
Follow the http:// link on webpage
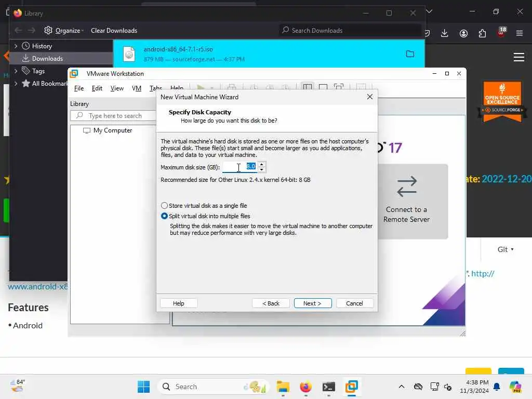click(x=483, y=273)
